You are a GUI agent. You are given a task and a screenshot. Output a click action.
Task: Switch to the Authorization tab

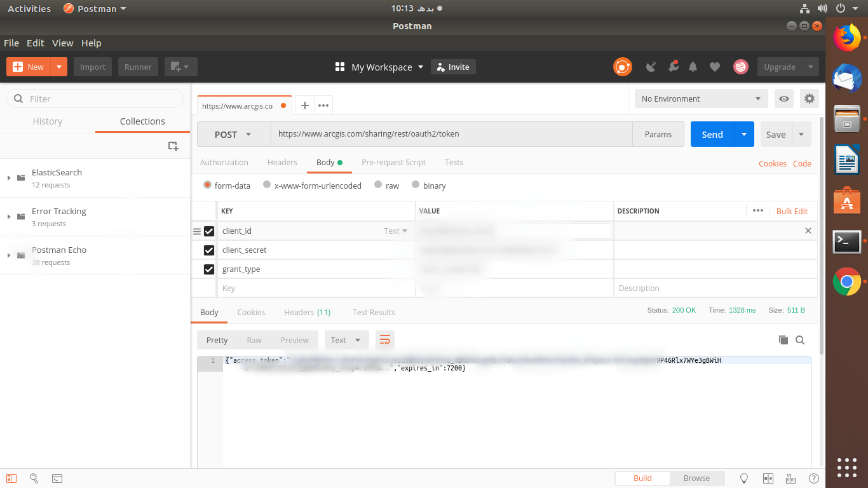click(x=224, y=162)
